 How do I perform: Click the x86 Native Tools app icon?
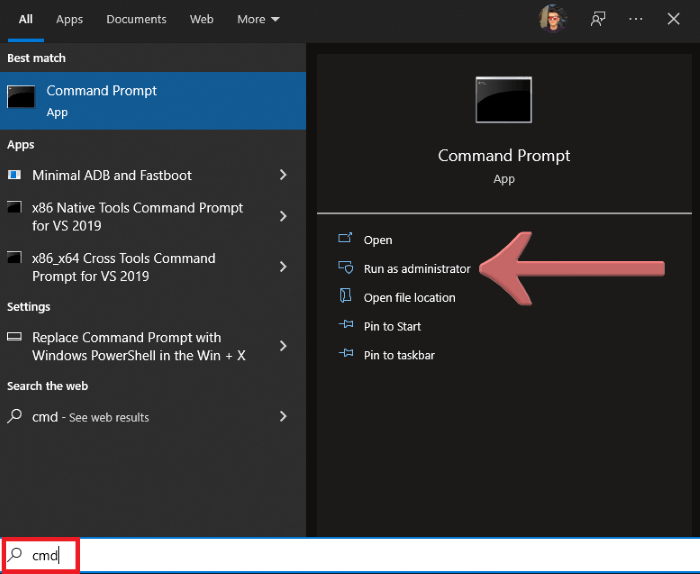14,207
